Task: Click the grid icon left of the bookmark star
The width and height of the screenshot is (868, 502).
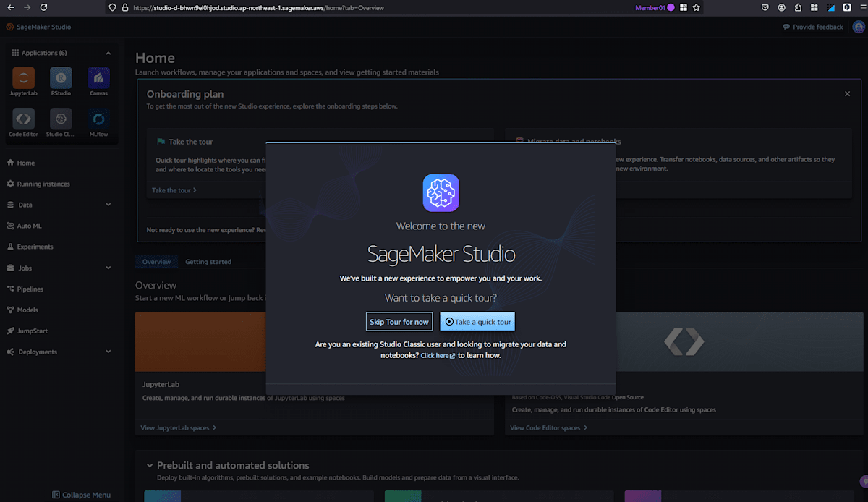Action: point(682,7)
